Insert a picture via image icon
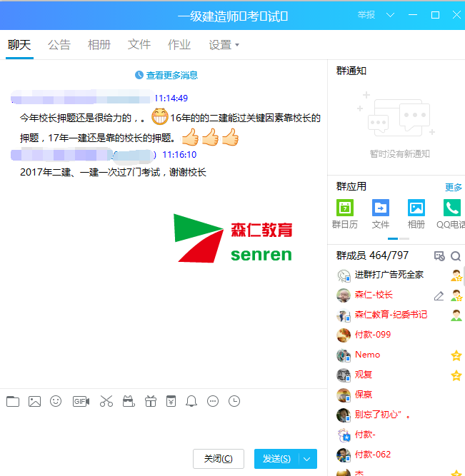Viewport: 465px width, 476px height. (34, 401)
